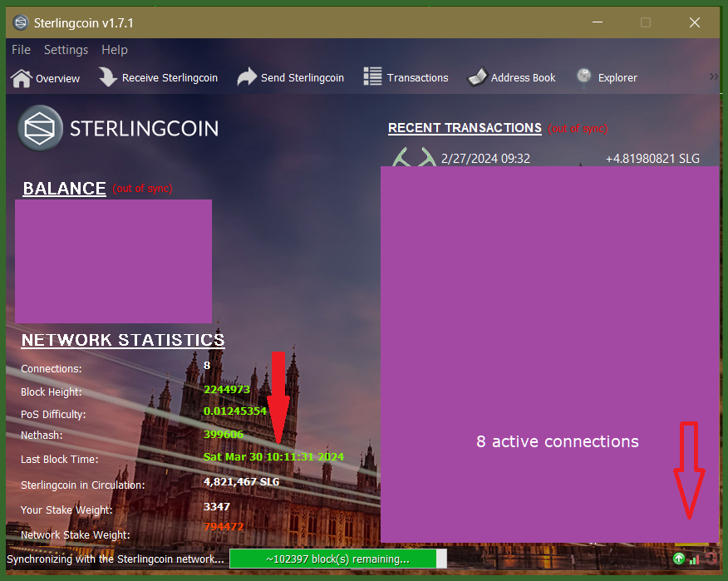
Task: Click the Connections value 8
Action: coord(207,366)
